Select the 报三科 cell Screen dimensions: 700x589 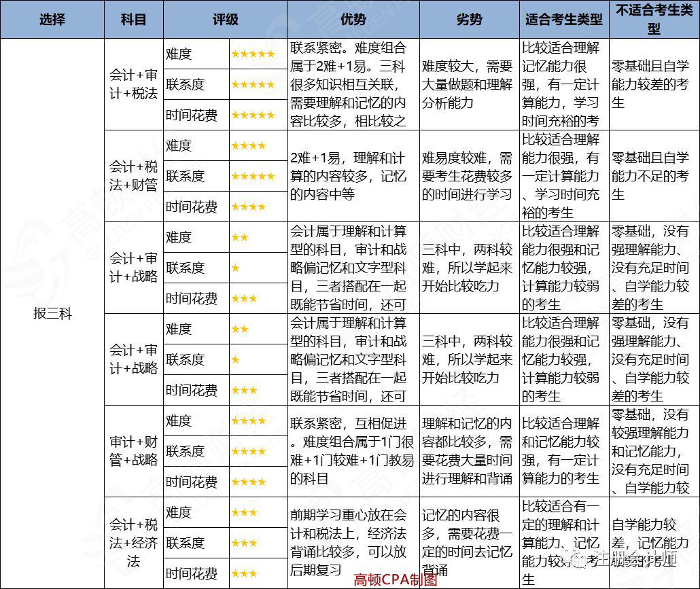(x=52, y=313)
